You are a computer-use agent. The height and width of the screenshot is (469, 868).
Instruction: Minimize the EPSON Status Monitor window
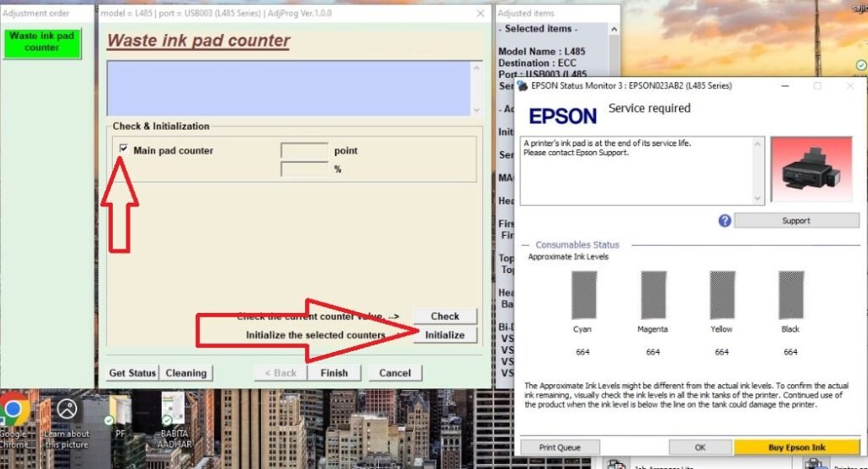point(785,86)
